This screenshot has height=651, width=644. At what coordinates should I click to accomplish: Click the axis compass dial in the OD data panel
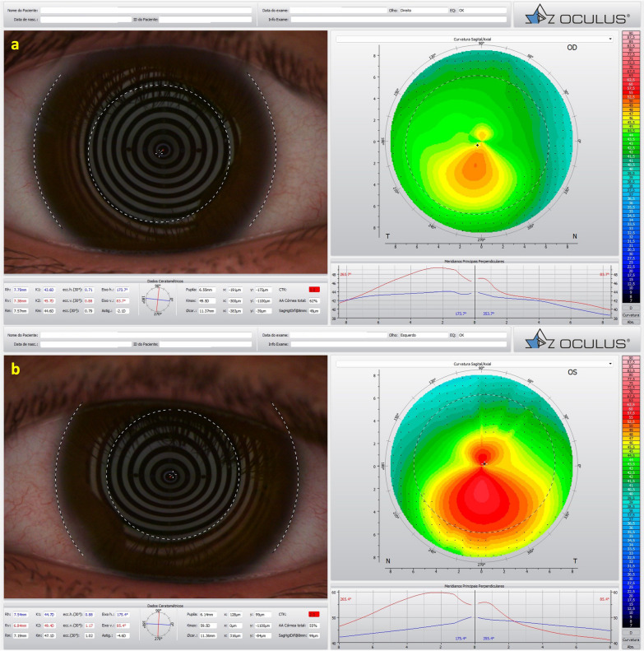[158, 300]
